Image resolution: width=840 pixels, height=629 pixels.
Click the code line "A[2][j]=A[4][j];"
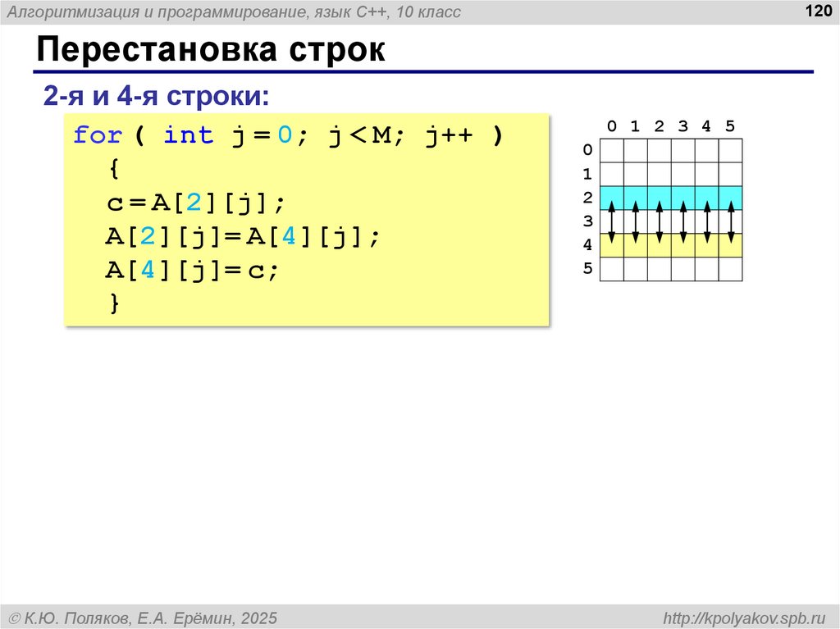(x=243, y=237)
